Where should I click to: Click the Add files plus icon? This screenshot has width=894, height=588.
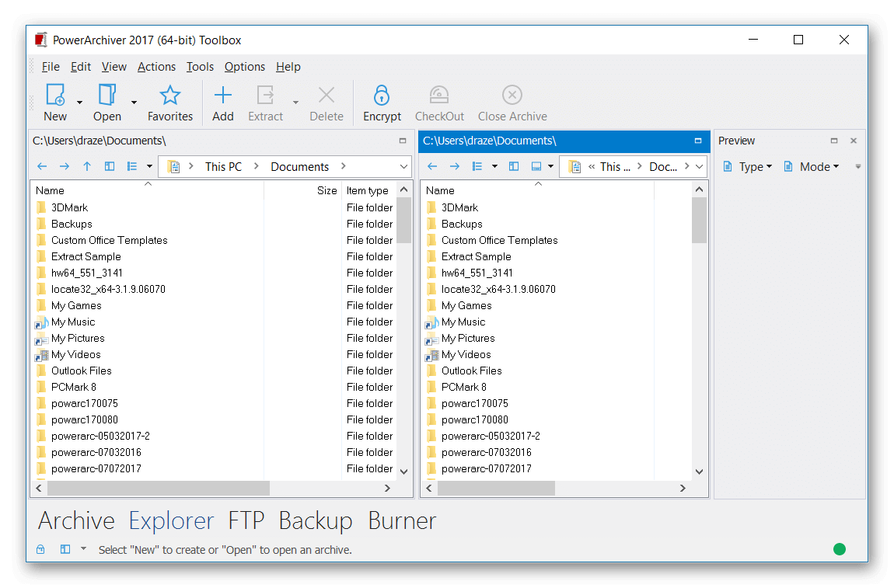tap(223, 96)
